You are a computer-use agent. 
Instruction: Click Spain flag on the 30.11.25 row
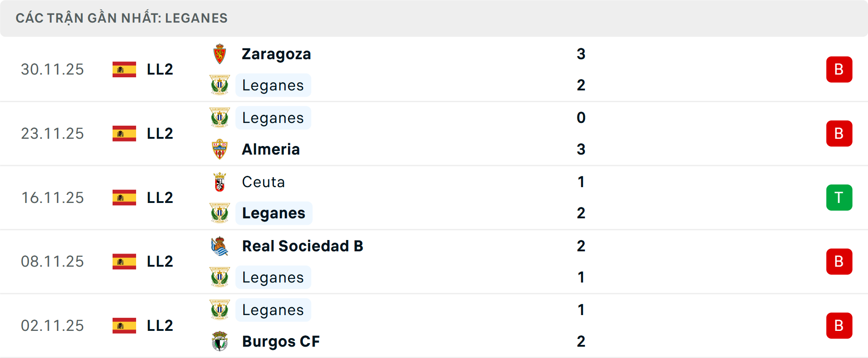[124, 70]
